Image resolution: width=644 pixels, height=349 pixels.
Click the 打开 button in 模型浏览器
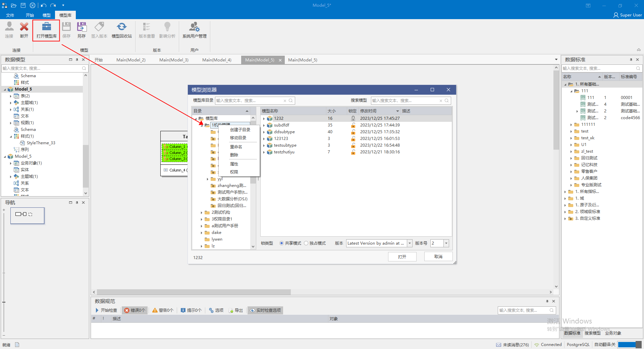402,257
